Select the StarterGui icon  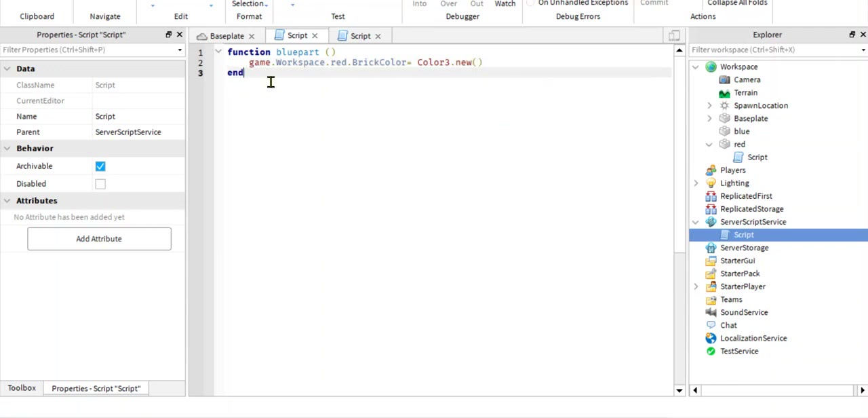point(711,261)
